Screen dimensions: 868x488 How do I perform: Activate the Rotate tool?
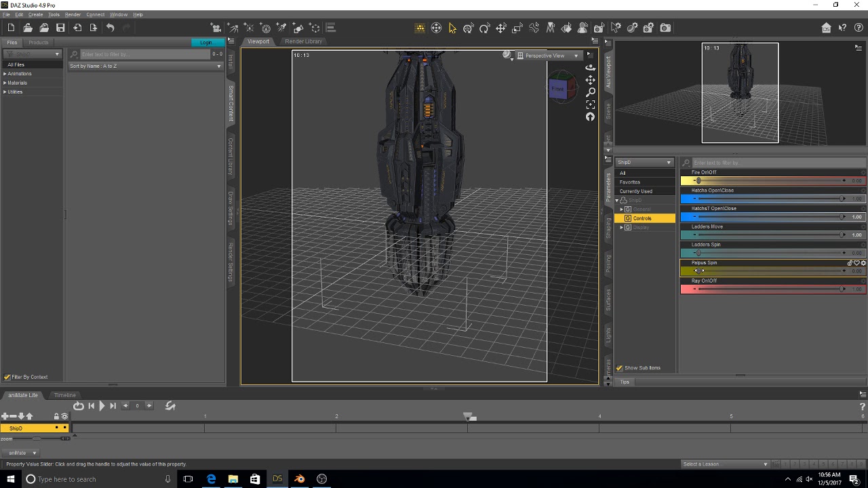click(x=484, y=28)
